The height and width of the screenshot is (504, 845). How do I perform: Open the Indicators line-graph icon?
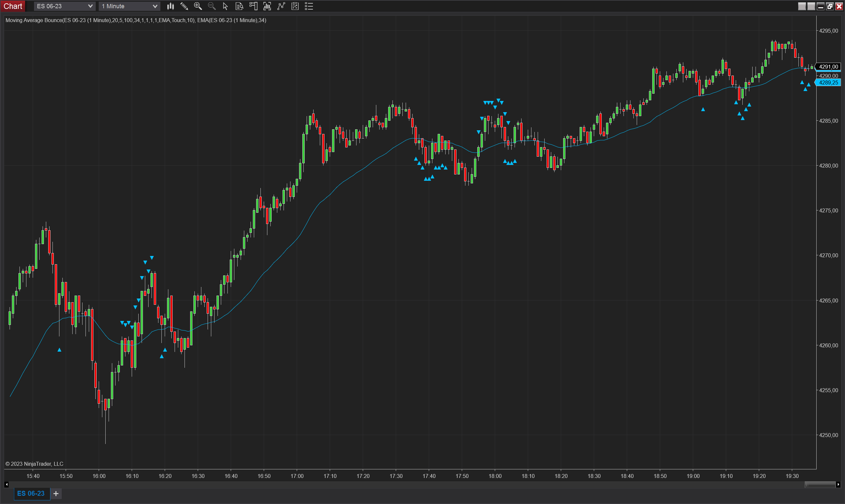coord(281,6)
